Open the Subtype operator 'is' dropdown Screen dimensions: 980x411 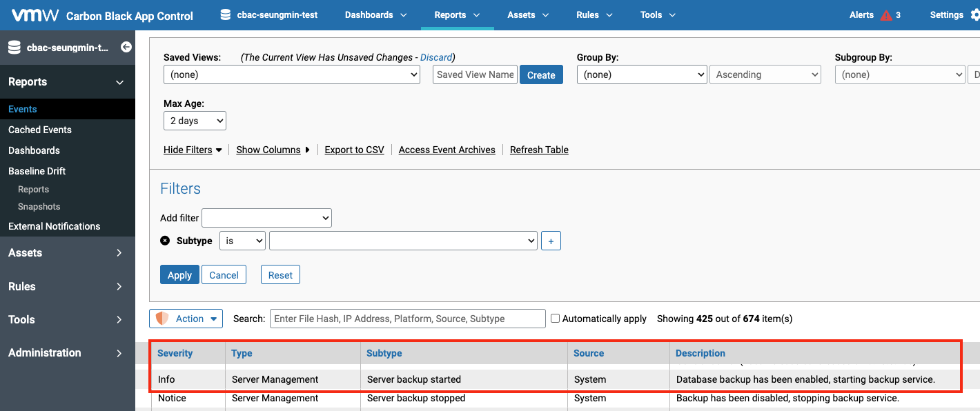(242, 241)
